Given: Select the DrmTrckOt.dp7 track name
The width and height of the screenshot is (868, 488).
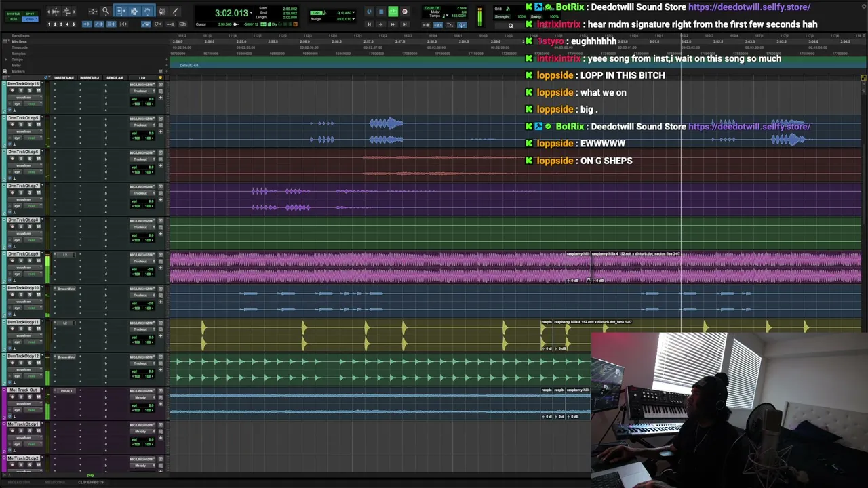Looking at the screenshot, I should click(x=23, y=186).
